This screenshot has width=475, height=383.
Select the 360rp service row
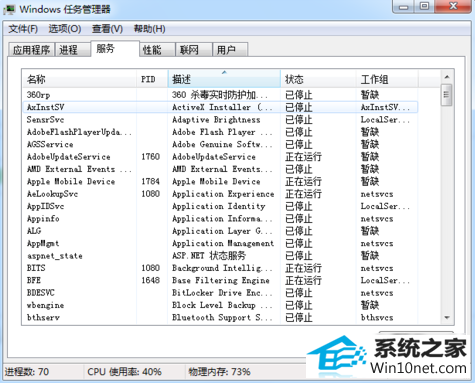pos(220,95)
